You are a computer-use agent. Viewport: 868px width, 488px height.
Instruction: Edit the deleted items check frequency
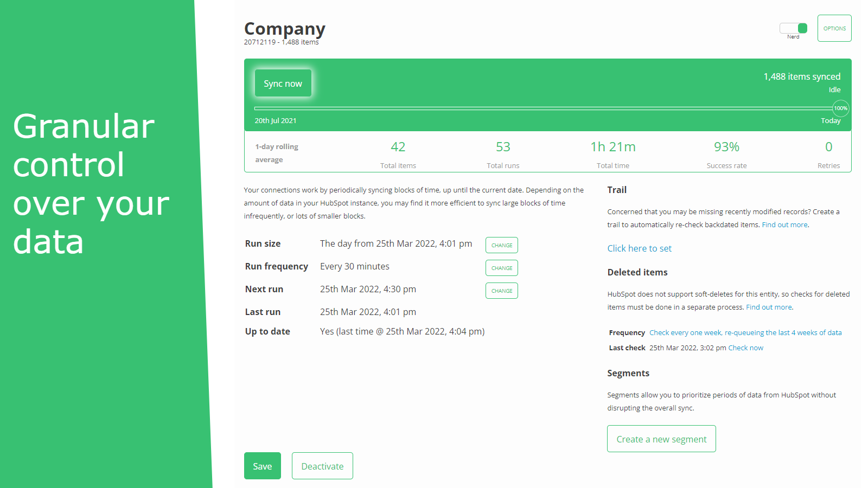pos(745,332)
